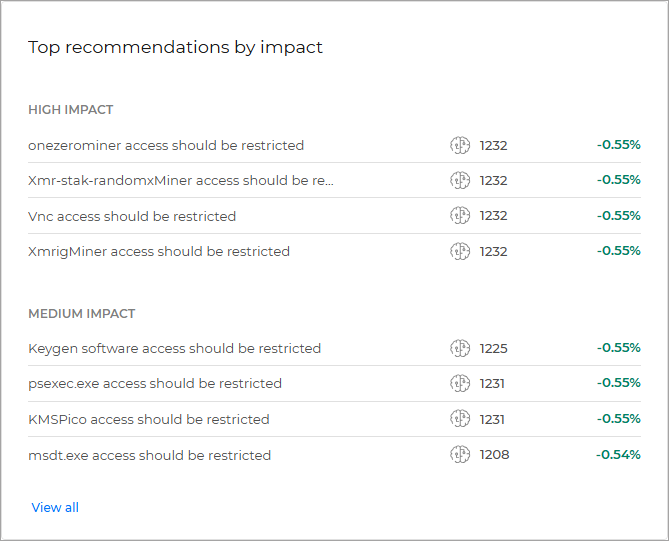Select Keygen software access recommendation
Viewport: 669px width, 541px height.
(x=175, y=349)
